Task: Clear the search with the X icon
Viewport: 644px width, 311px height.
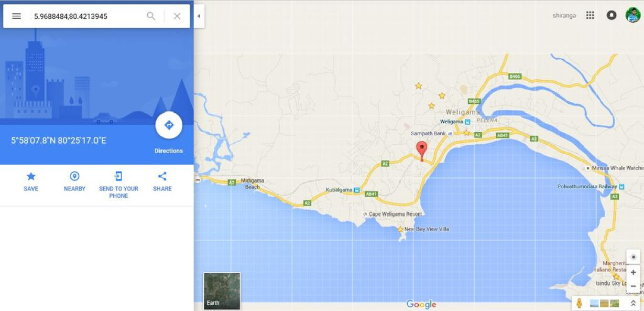Action: pos(177,16)
